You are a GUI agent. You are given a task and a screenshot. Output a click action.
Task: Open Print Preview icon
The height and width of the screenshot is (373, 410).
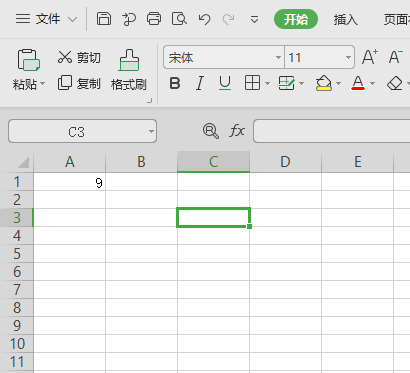[x=179, y=19]
